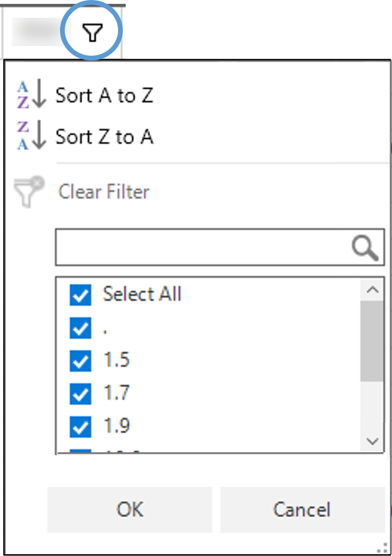Choose Clear Filter from the menu

104,192
